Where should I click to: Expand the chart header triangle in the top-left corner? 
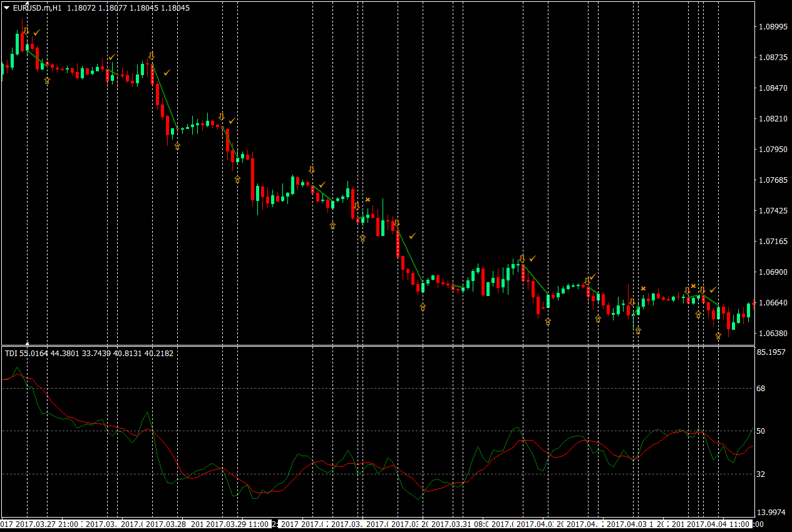coord(6,8)
